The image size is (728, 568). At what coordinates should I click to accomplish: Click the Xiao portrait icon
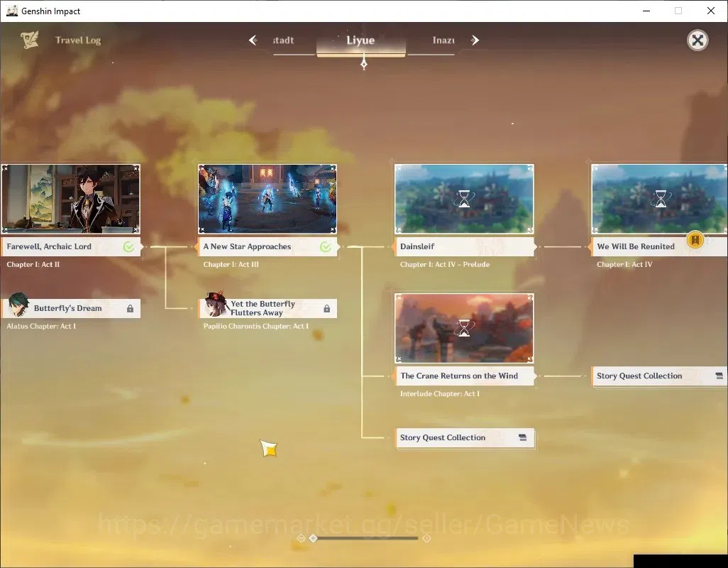19,304
